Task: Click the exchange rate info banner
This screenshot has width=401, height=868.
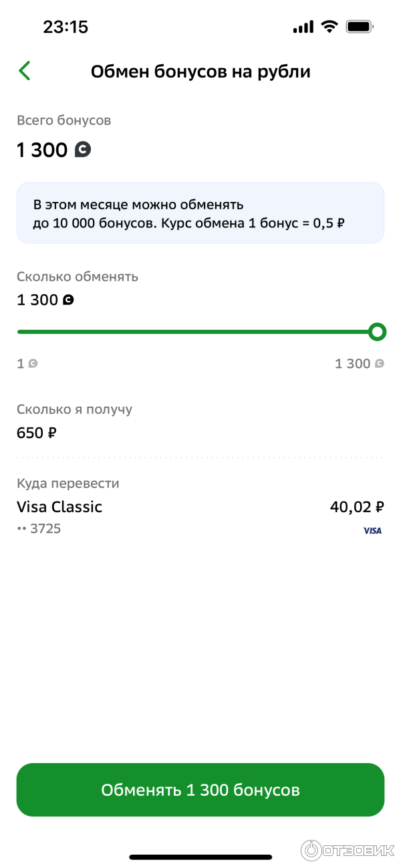Action: [x=200, y=213]
